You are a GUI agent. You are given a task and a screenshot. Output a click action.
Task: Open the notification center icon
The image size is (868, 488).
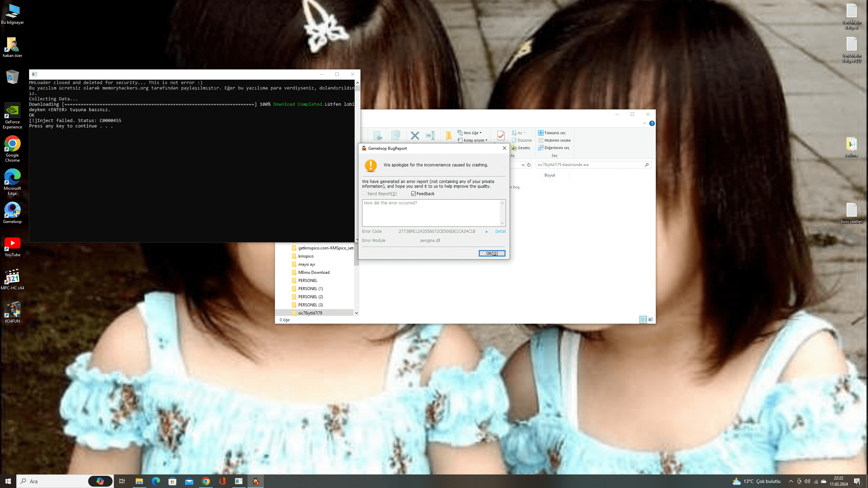[857, 481]
